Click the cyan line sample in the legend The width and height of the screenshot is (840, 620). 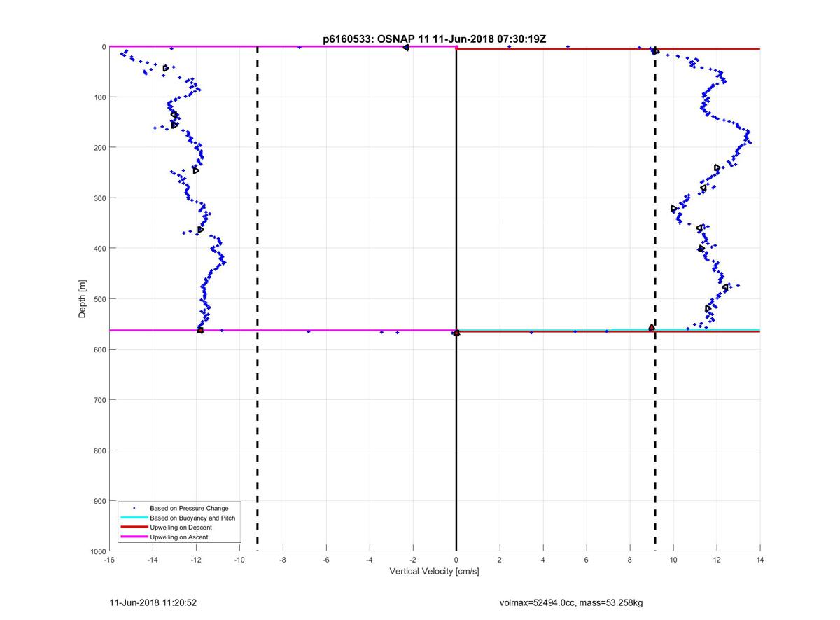click(134, 518)
